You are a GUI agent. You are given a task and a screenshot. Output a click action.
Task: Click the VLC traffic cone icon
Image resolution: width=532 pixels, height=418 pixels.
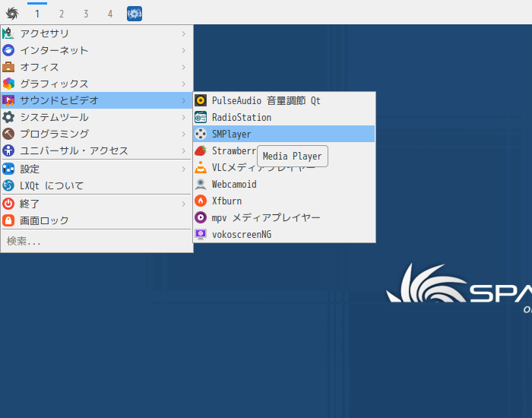point(201,167)
